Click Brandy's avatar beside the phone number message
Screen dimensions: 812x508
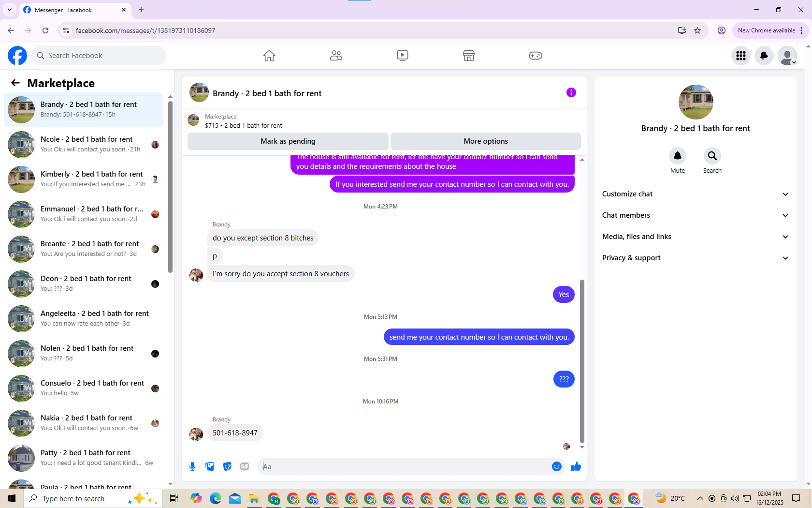click(196, 434)
